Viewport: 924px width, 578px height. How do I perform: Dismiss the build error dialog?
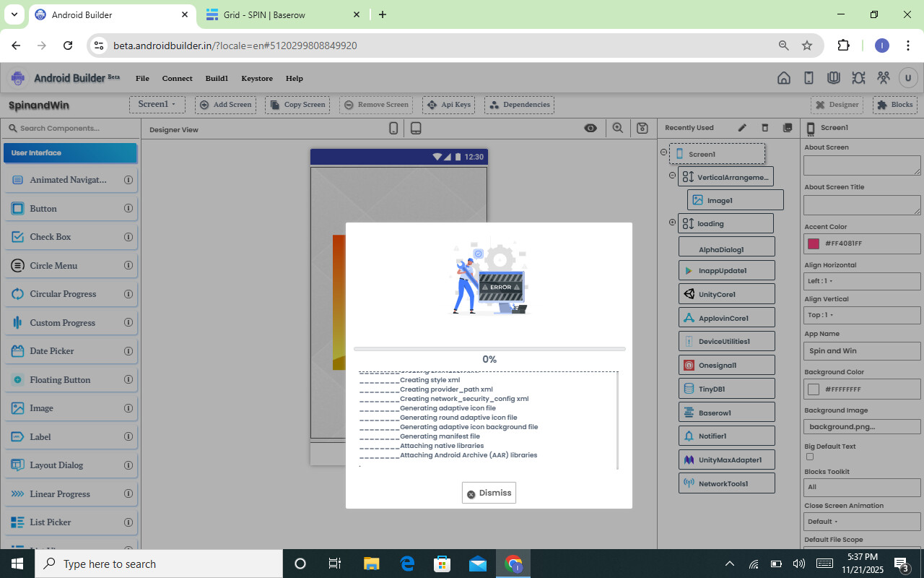tap(489, 493)
